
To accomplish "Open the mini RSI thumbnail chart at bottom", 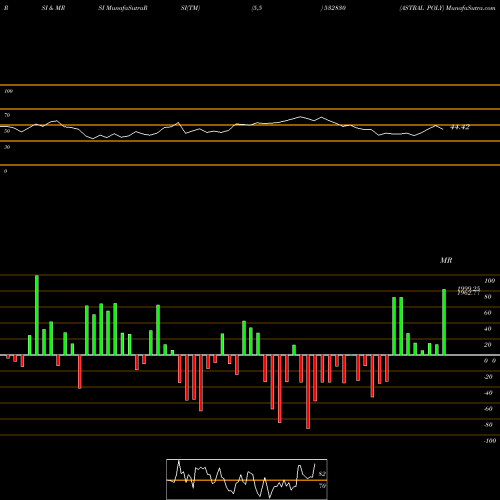I will 247,479.
